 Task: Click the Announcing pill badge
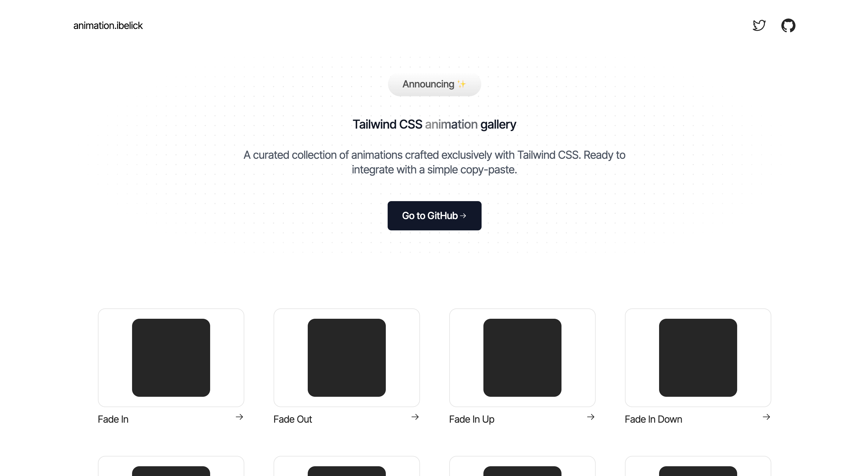point(434,84)
